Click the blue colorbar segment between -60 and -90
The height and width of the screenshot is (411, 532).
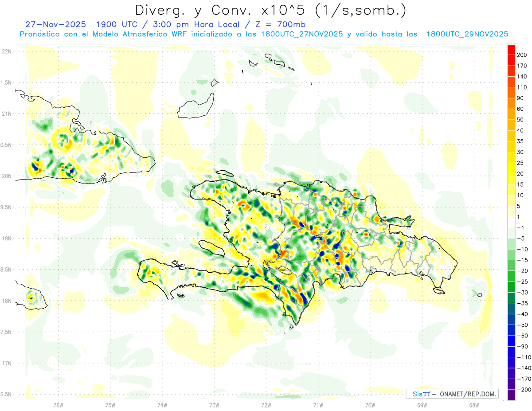(x=511, y=341)
